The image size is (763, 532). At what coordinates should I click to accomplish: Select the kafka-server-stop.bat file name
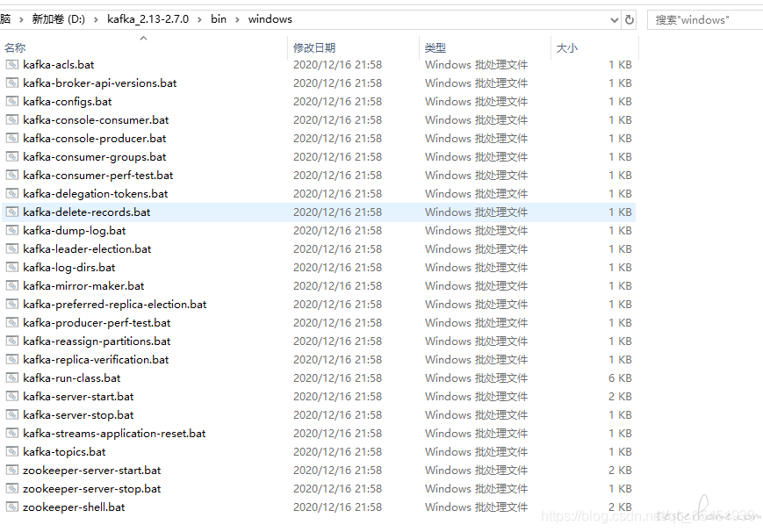[78, 415]
